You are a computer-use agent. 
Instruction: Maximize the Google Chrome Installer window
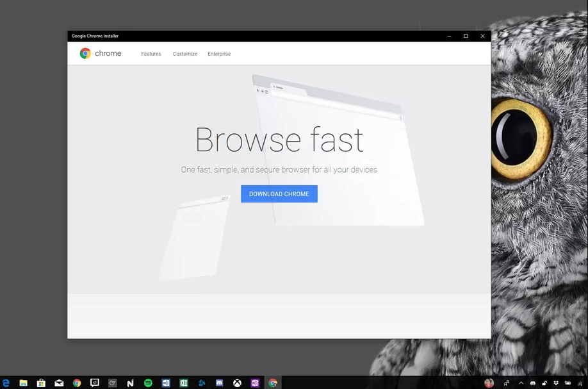coord(466,36)
